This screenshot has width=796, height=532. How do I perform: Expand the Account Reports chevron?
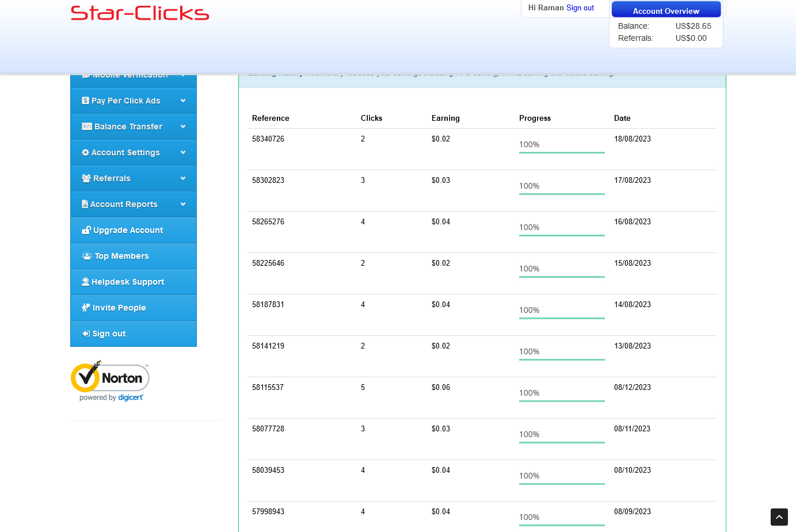coord(183,204)
